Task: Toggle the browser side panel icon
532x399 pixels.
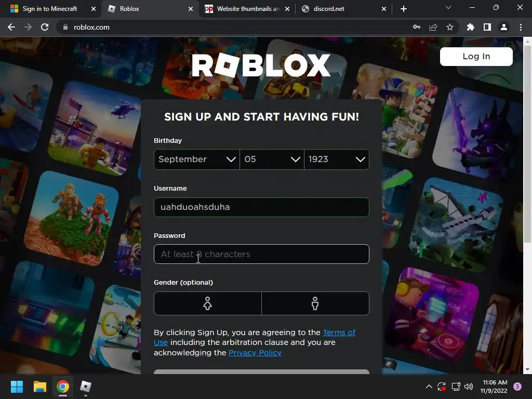Action: click(487, 27)
